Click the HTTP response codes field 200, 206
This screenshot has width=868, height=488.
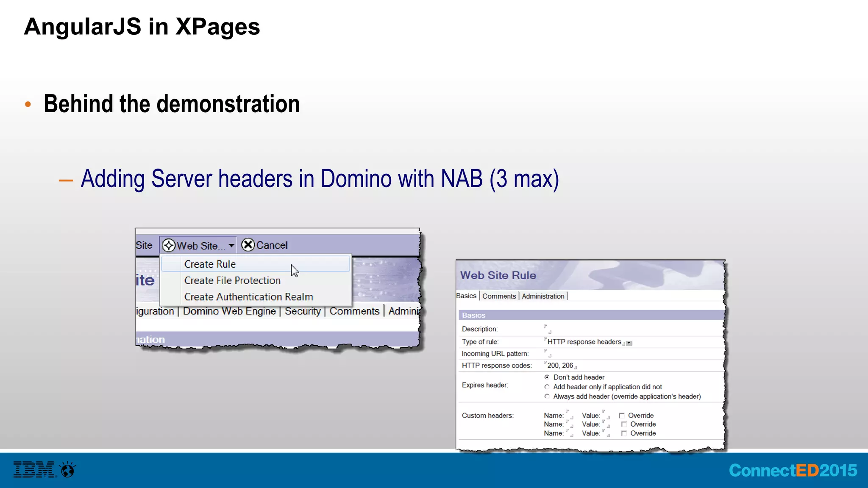[560, 366]
